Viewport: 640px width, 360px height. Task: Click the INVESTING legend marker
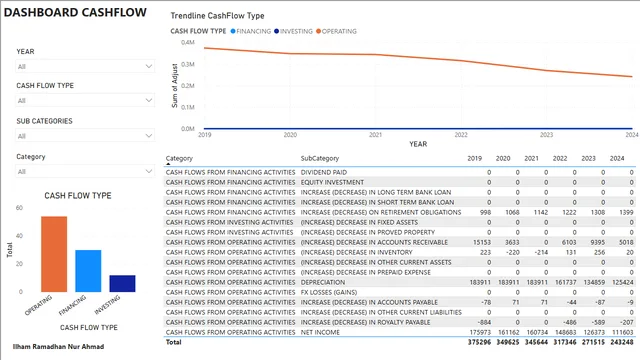pos(277,31)
